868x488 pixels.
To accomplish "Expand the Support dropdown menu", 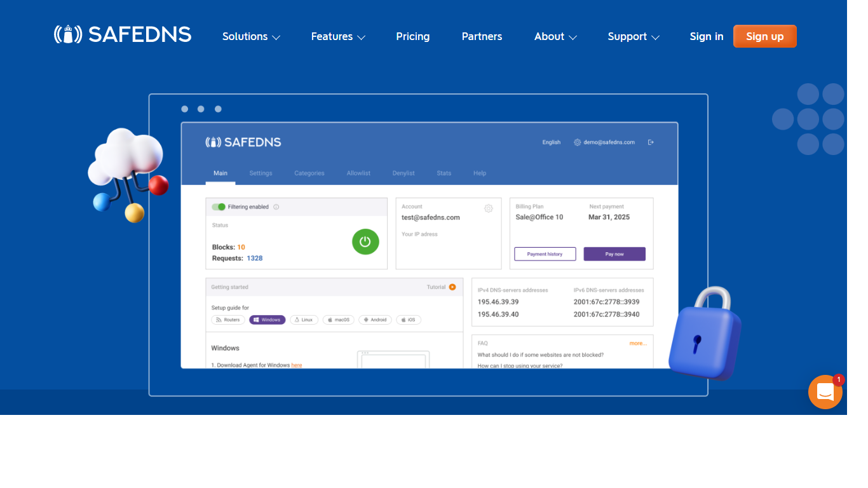I will click(634, 37).
